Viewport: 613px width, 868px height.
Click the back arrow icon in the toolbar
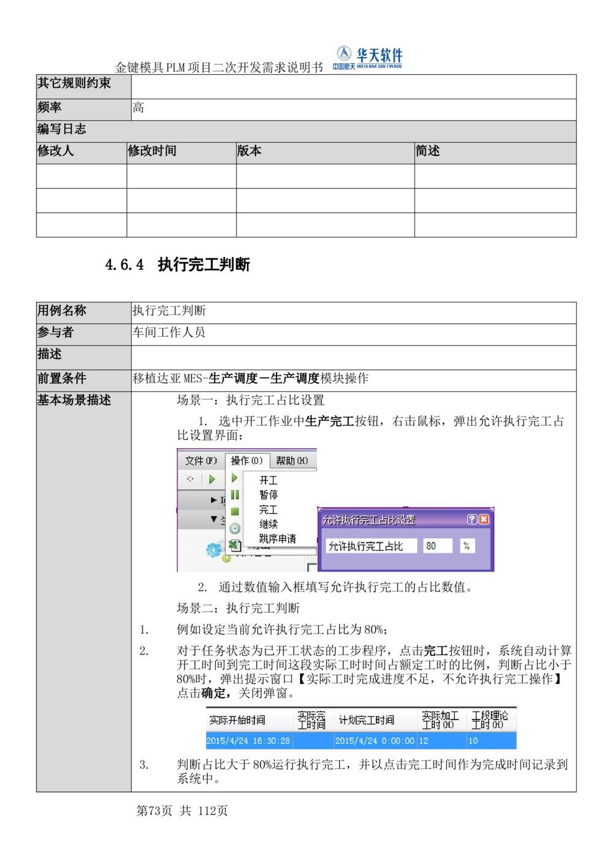[190, 479]
